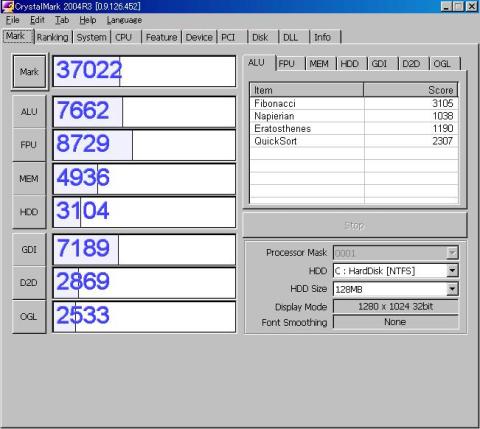The width and height of the screenshot is (480, 429).
Task: Expand the HDD Size dropdown arrow
Action: [452, 289]
